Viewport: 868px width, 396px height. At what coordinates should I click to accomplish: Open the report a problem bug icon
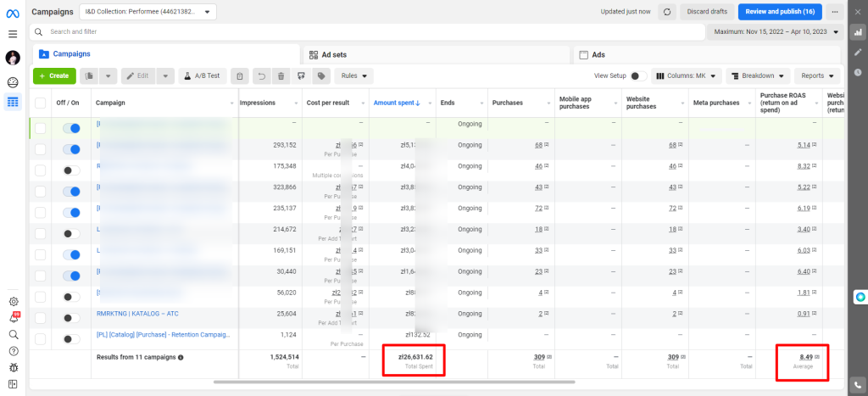[13, 367]
